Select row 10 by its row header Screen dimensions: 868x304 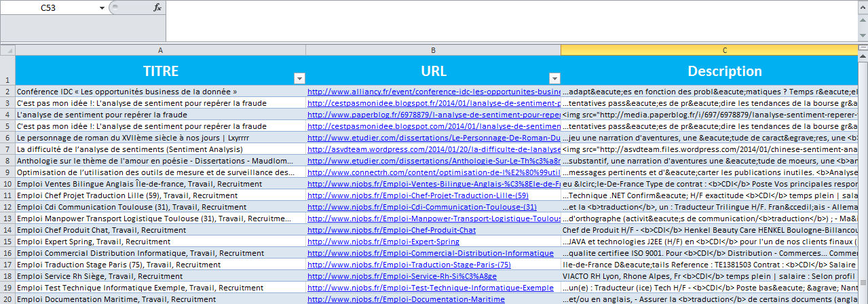tap(7, 184)
